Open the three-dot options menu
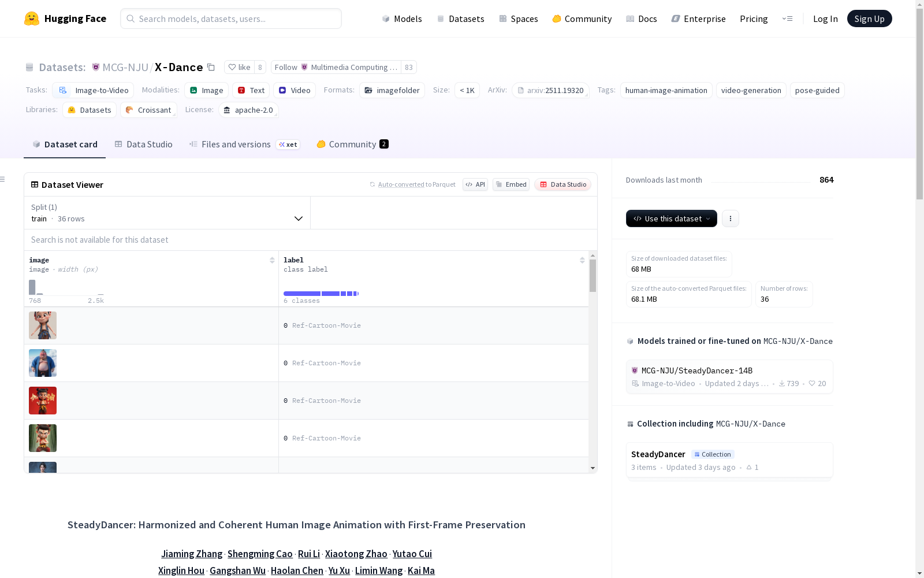 pos(731,218)
